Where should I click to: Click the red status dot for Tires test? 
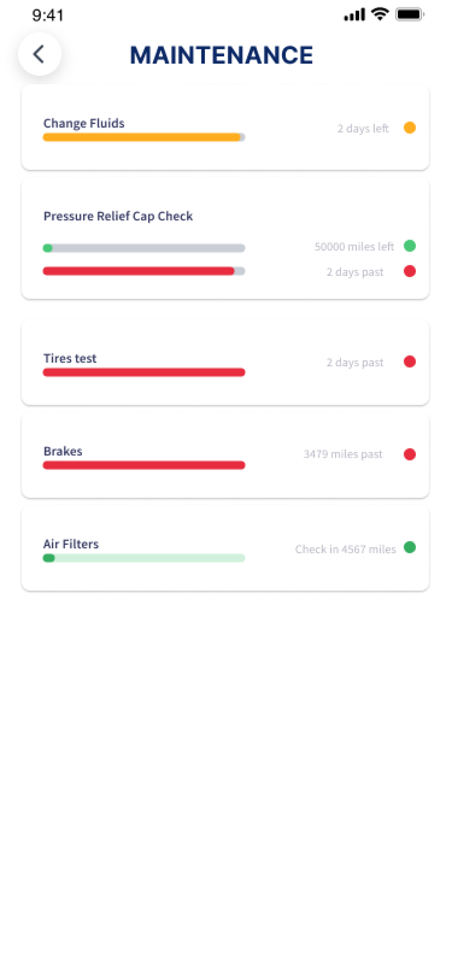[x=409, y=361]
